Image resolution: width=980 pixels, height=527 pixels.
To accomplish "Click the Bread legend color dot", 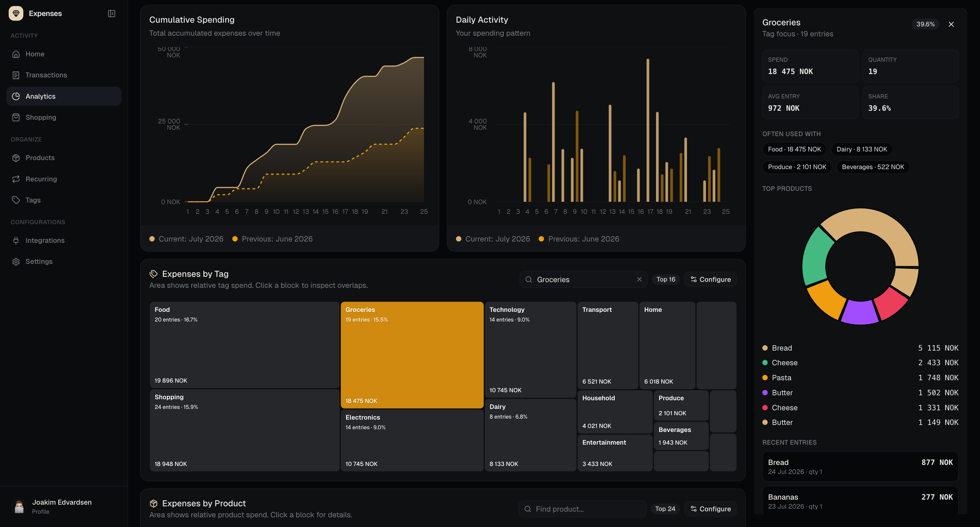I will [x=765, y=348].
